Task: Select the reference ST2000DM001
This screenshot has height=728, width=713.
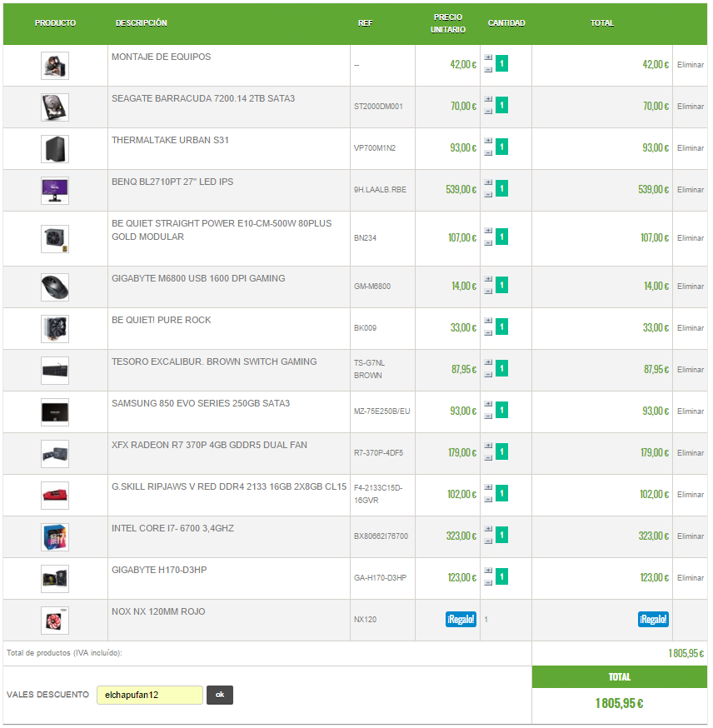Action: point(378,107)
